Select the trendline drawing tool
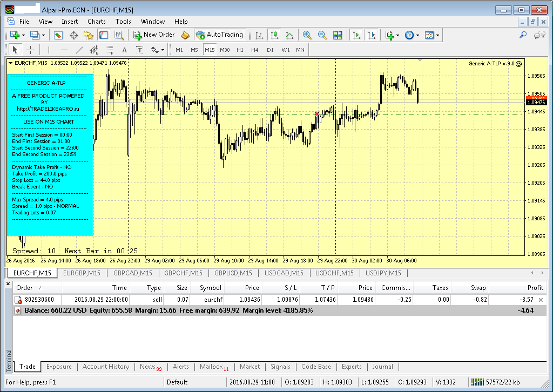 79,50
